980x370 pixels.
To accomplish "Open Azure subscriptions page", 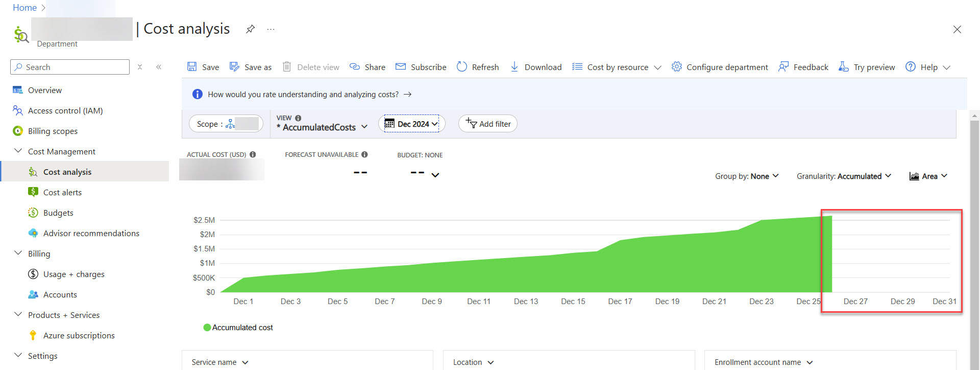I will [79, 335].
